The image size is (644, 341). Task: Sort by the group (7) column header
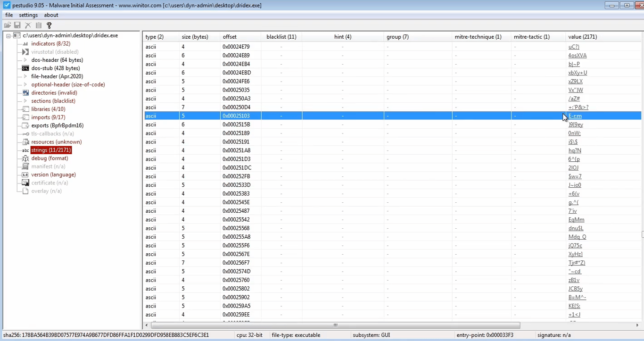tap(418, 37)
